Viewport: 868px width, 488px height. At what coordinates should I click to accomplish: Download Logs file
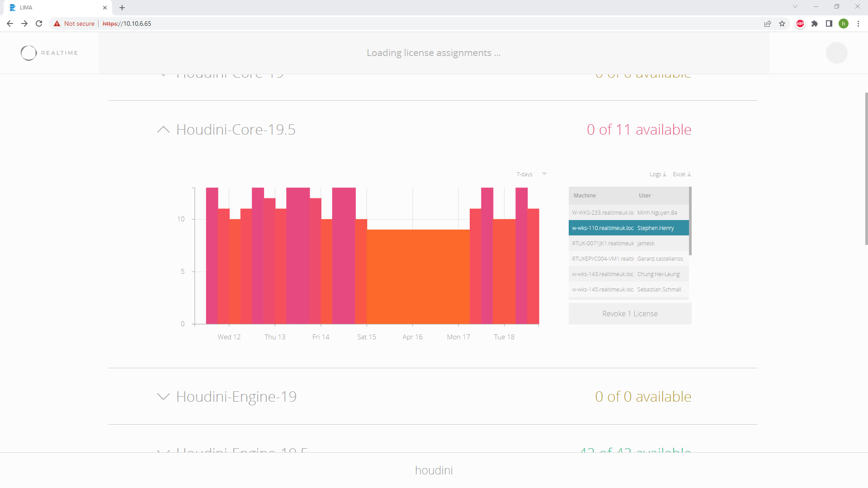click(x=658, y=174)
